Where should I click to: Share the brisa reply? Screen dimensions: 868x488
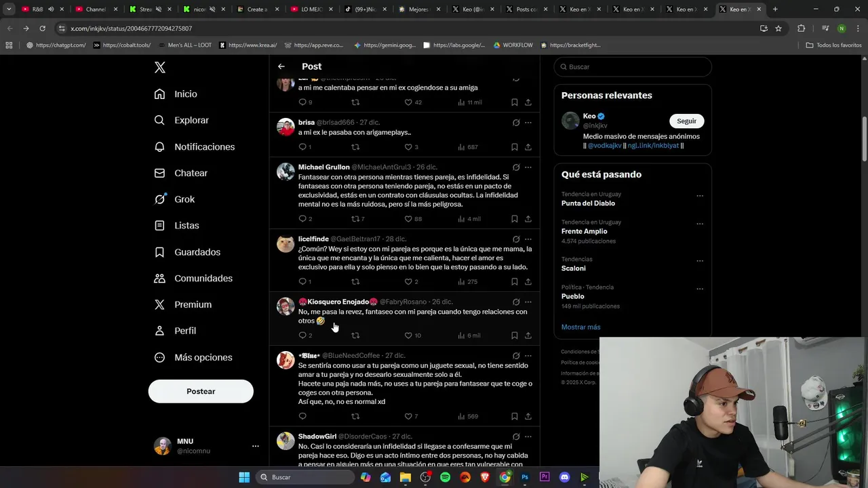pos(528,147)
